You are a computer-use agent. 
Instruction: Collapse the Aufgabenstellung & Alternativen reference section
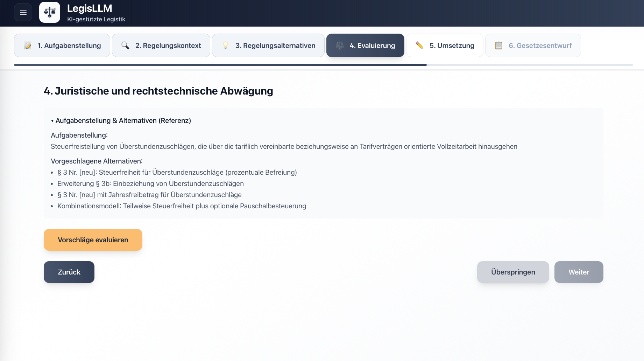(121, 120)
